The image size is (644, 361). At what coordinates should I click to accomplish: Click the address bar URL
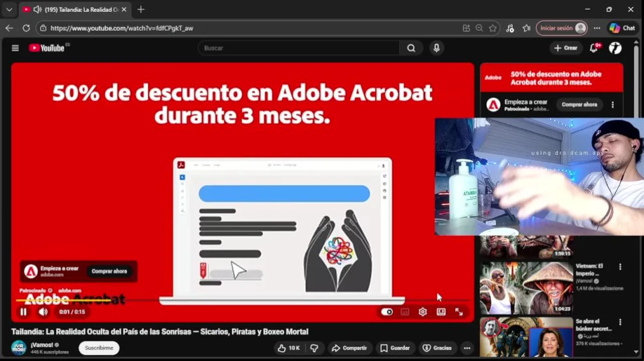[122, 29]
